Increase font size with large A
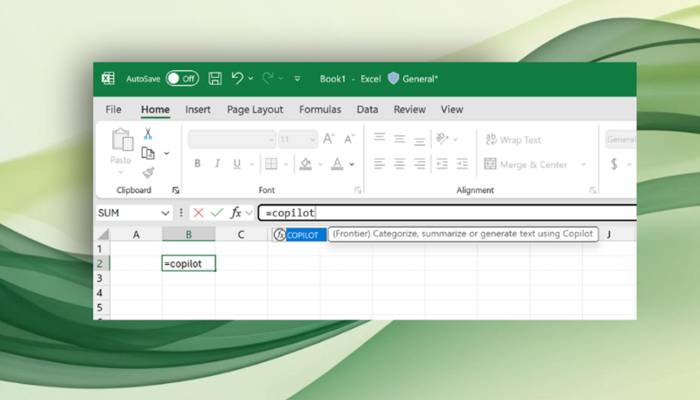Screen dimensions: 700x400 coord(329,139)
